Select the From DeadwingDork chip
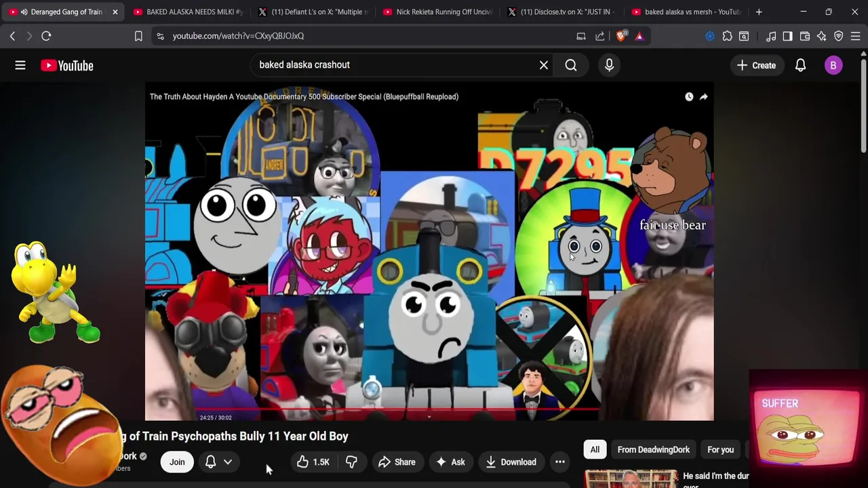 pos(654,449)
